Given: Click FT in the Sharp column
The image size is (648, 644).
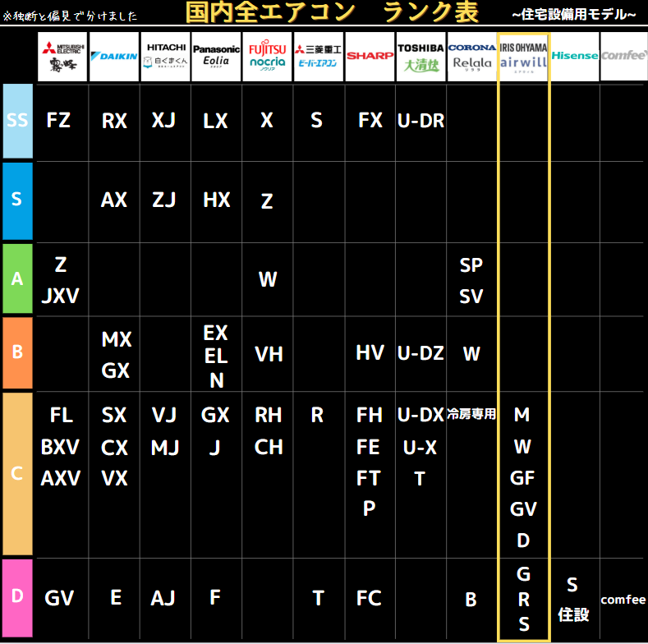Looking at the screenshot, I should click(368, 478).
